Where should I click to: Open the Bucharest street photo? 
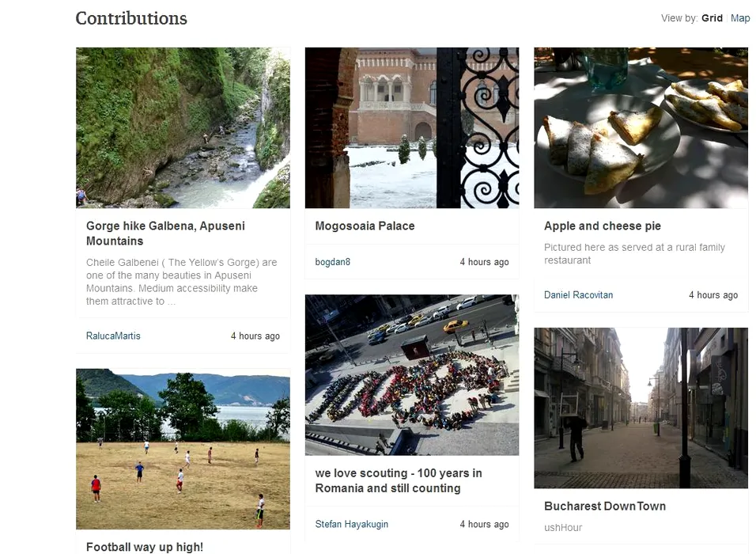(x=641, y=408)
